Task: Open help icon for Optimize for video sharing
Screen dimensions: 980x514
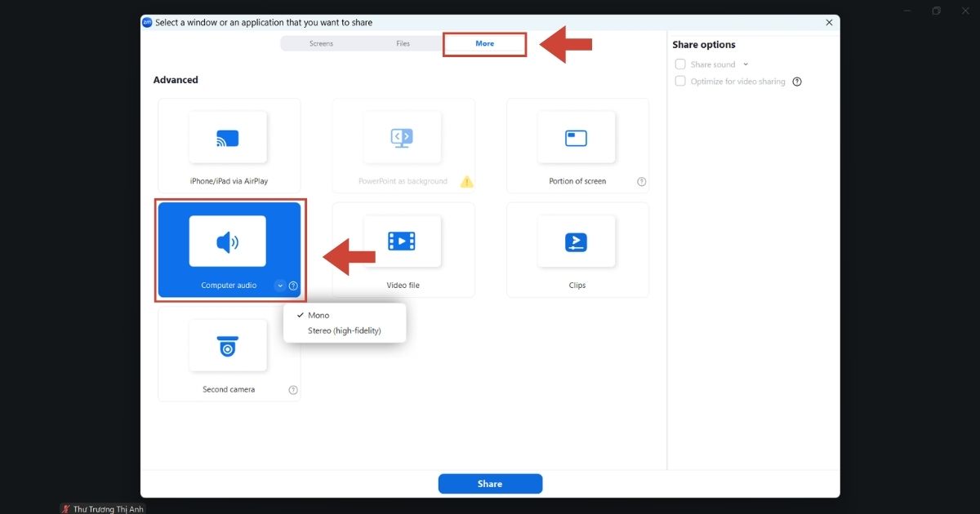Action: (x=797, y=82)
